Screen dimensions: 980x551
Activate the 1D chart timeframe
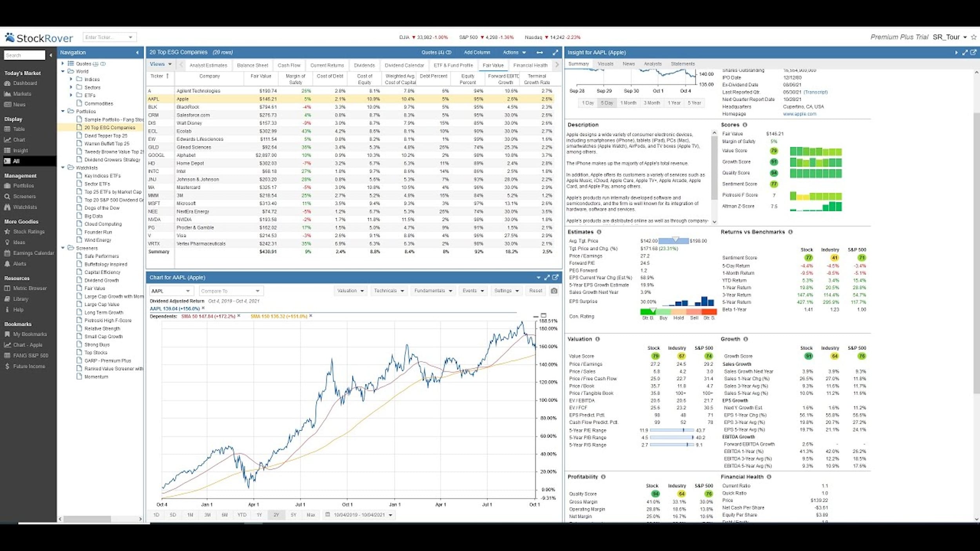pos(156,515)
